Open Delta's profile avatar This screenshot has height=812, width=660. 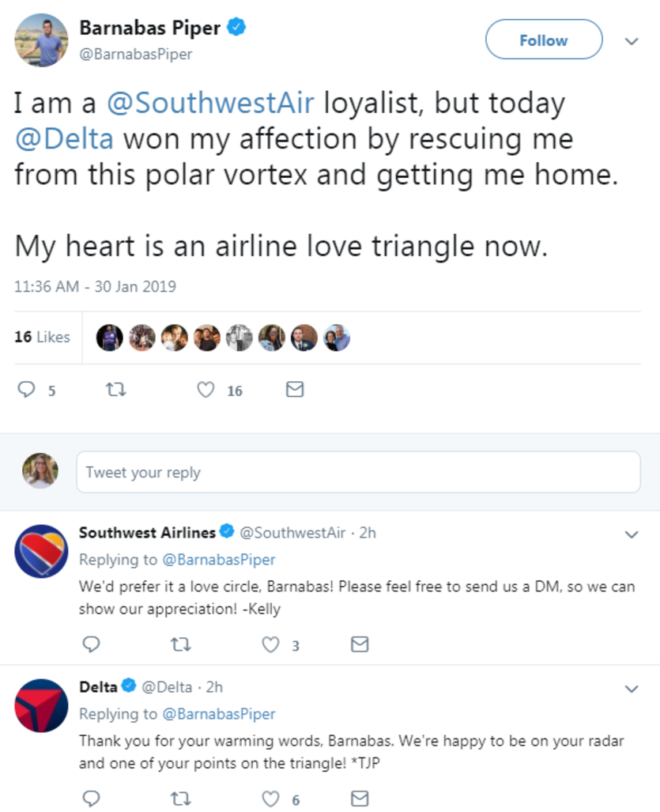41,704
